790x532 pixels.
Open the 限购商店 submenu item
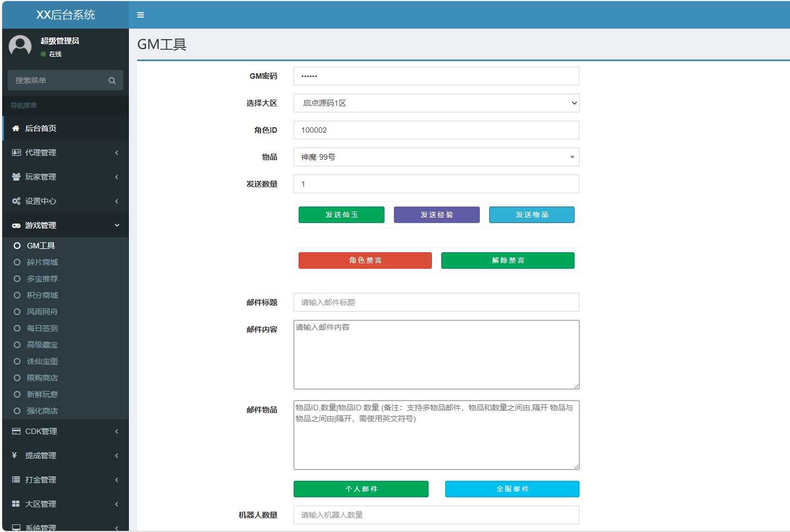click(x=66, y=378)
